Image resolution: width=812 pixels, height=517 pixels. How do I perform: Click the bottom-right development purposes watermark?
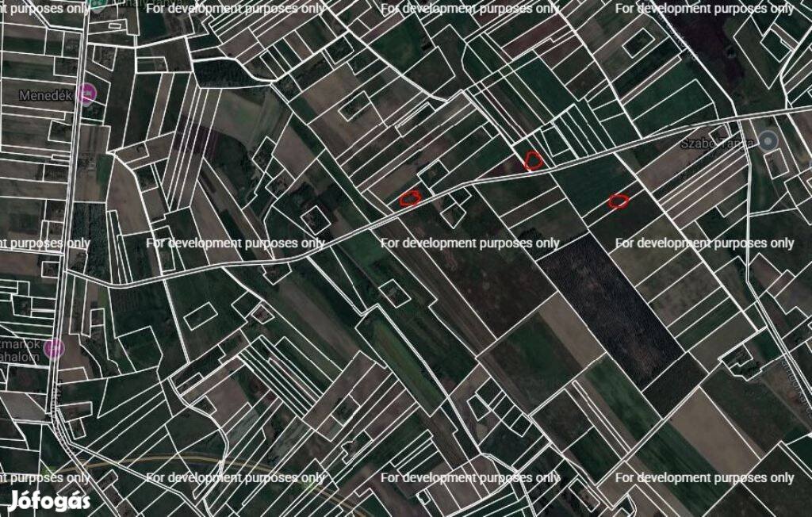tap(704, 477)
